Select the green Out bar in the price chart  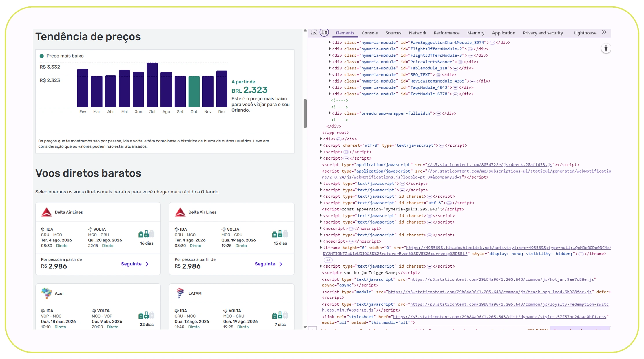[194, 93]
